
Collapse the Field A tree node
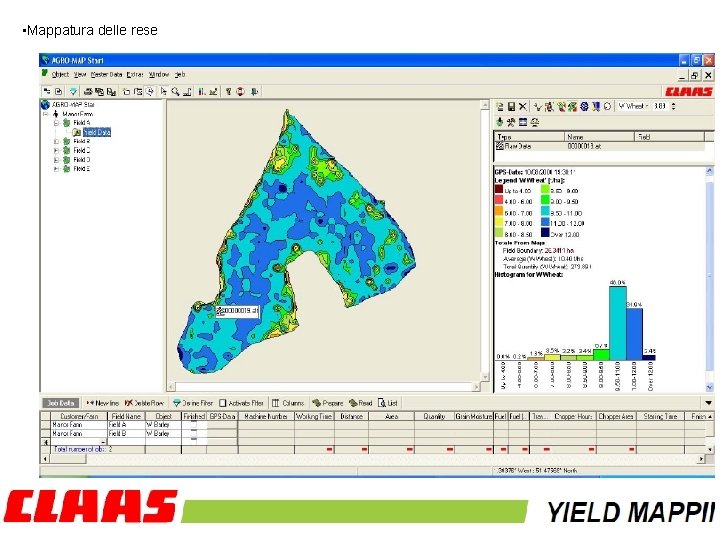click(x=56, y=123)
